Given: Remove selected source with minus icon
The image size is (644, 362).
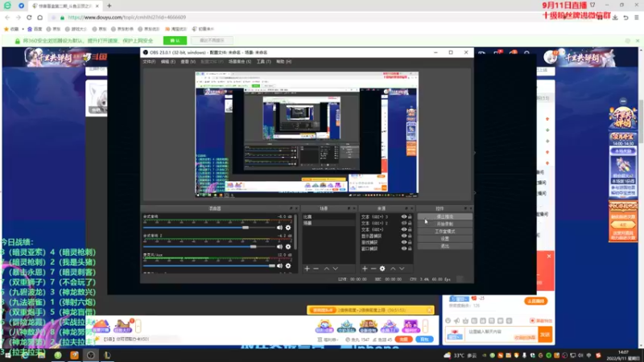Looking at the screenshot, I should click(x=374, y=269).
